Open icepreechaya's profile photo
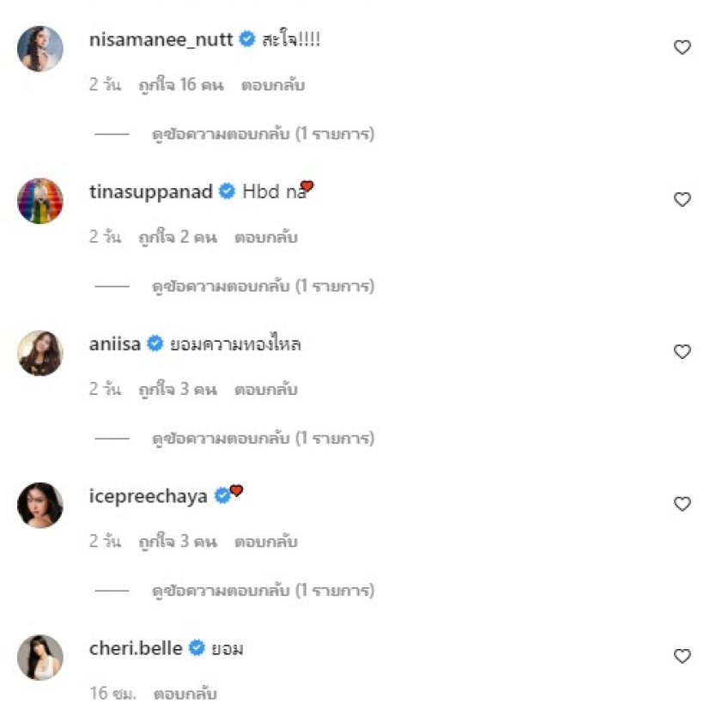Viewport: 704px width, 728px height. click(40, 505)
